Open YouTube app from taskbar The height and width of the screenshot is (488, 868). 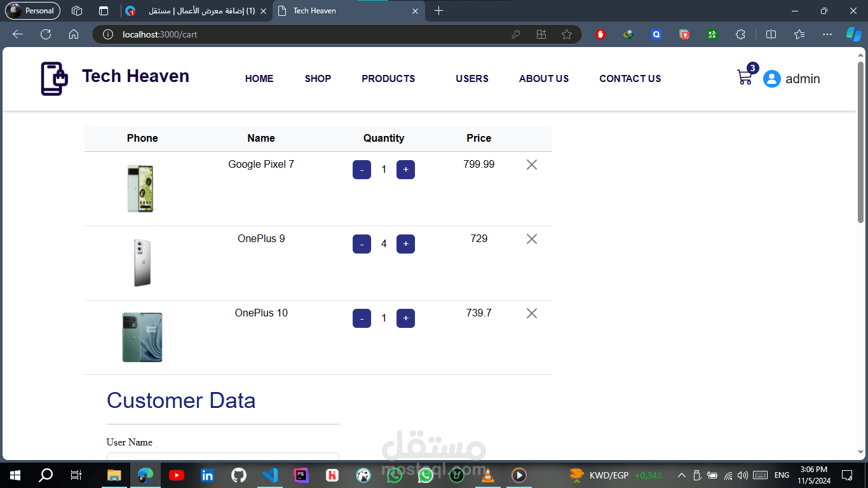176,475
